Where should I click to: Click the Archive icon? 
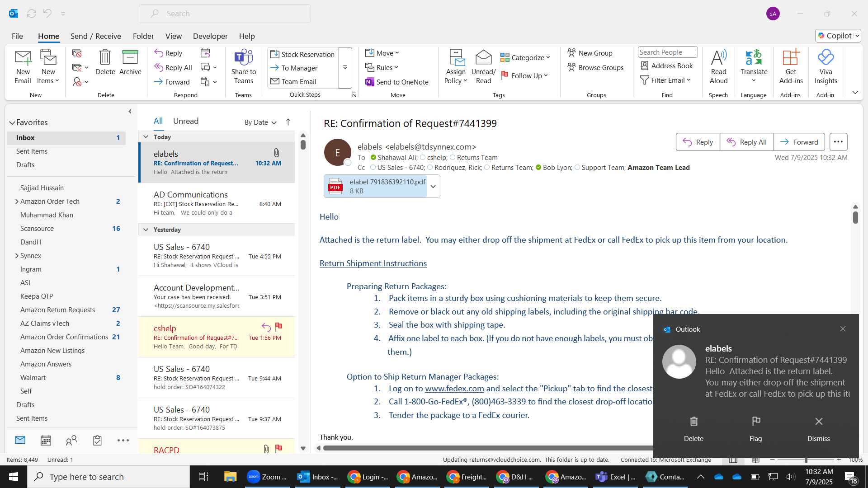(x=130, y=62)
